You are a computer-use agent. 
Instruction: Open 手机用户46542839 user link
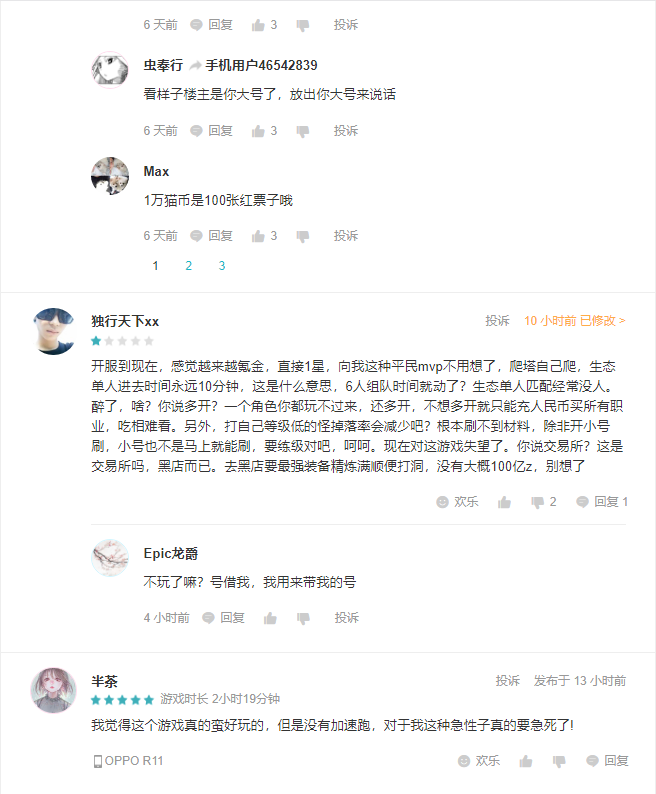tap(261, 65)
